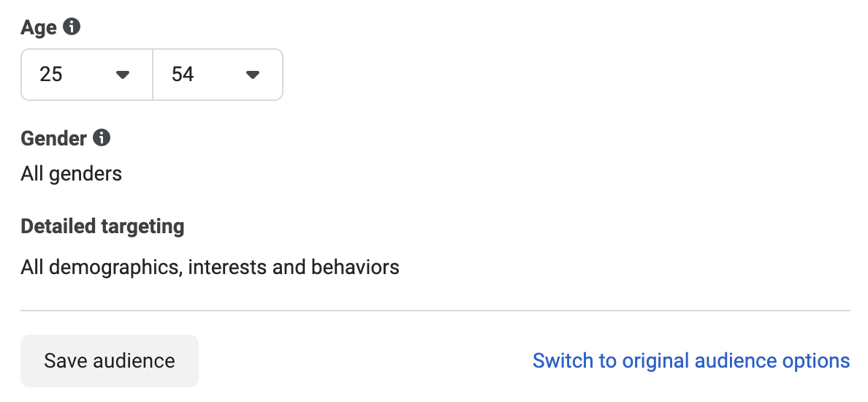Viewport: 868px width, 402px height.
Task: Click divider between the two age dropdowns
Action: pyautogui.click(x=153, y=75)
